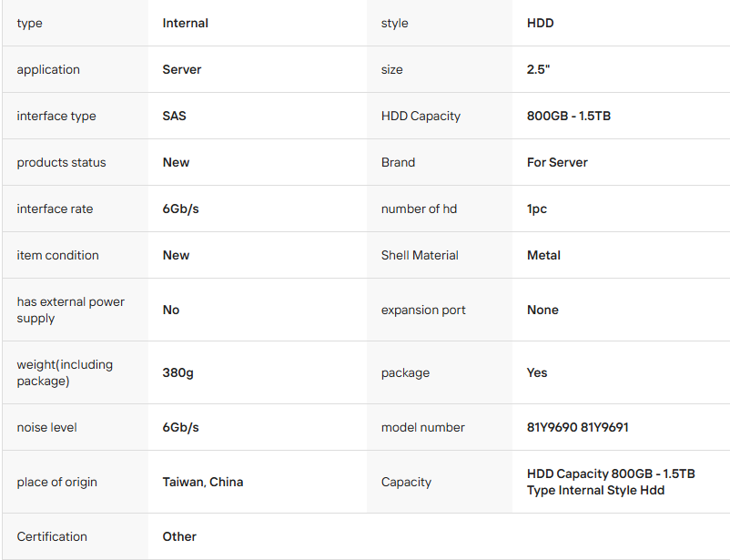Click the 'interface rate' label
The height and width of the screenshot is (560, 730).
pos(56,209)
